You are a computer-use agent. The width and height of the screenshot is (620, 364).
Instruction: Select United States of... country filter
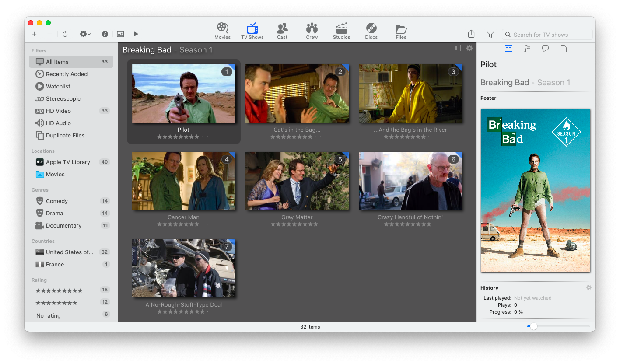[71, 252]
